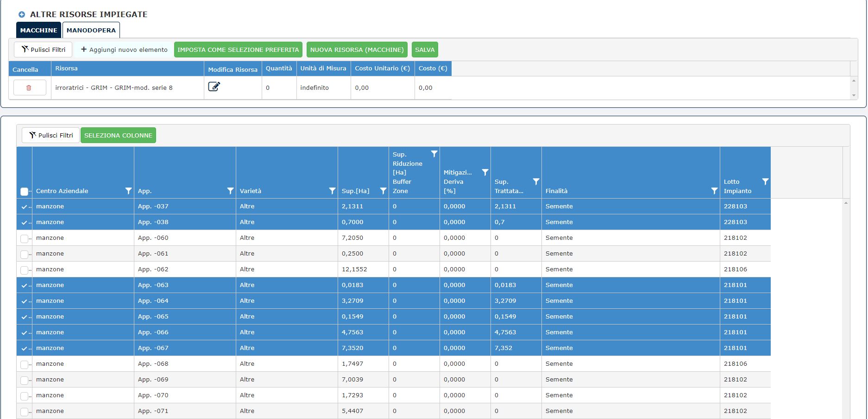This screenshot has width=868, height=419.
Task: Open Mitigazione Deriva column filter
Action: click(x=485, y=172)
